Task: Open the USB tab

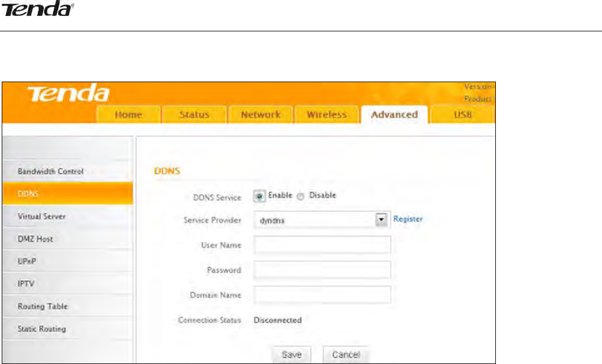Action: 463,115
